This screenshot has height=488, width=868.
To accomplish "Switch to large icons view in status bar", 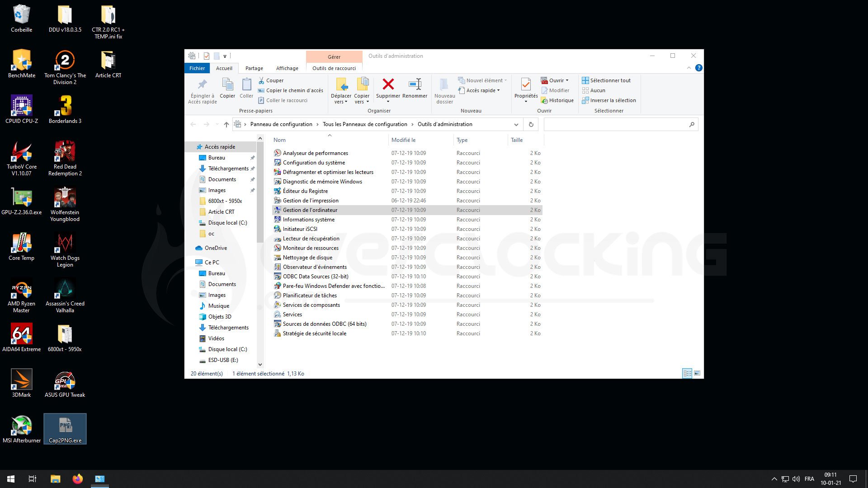I will coord(697,373).
